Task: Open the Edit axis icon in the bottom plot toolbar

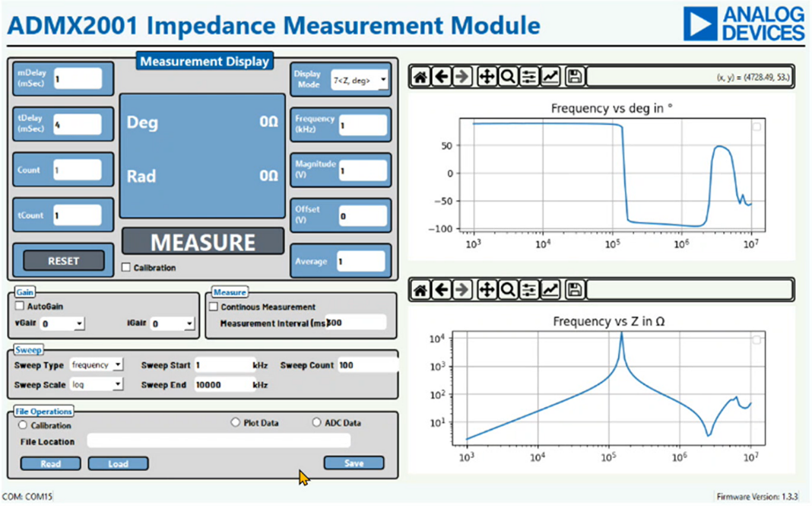Action: pos(550,289)
